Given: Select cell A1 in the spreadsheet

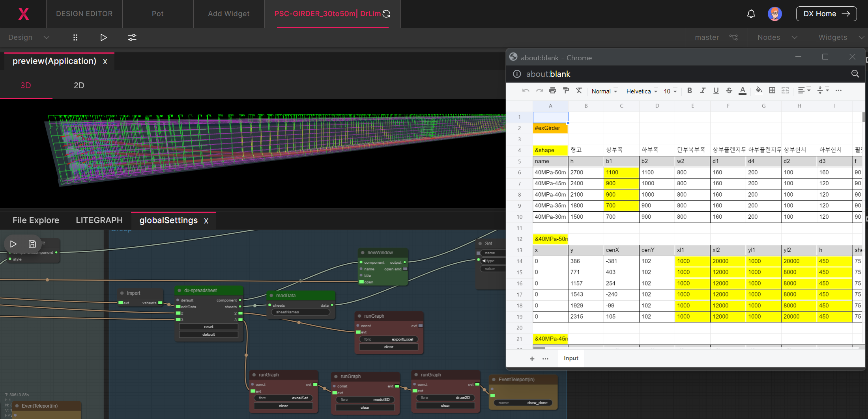Looking at the screenshot, I should 550,117.
